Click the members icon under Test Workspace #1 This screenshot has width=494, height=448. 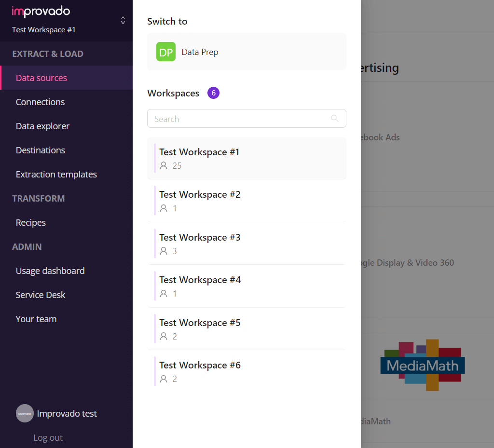click(x=164, y=165)
